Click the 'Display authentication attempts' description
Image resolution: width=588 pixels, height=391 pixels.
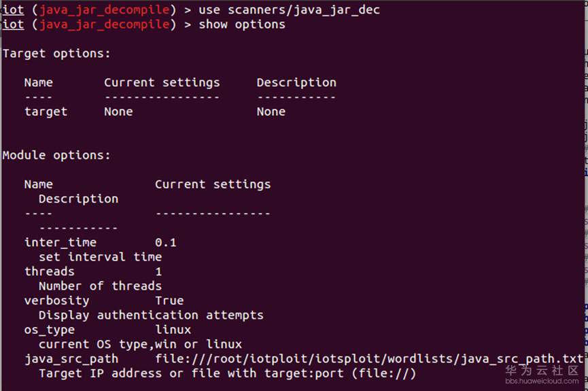pyautogui.click(x=151, y=315)
